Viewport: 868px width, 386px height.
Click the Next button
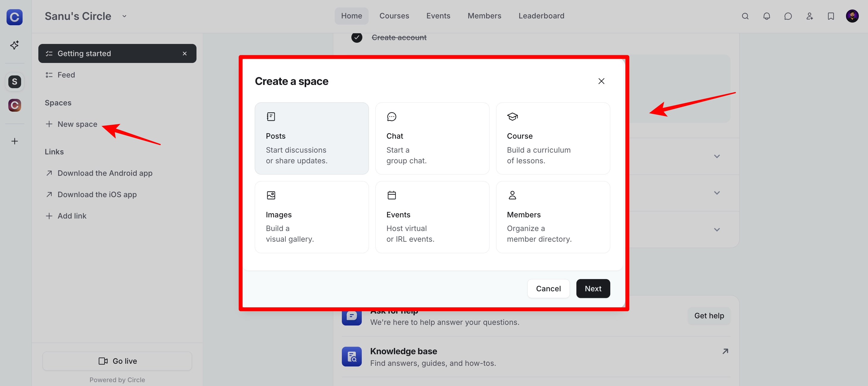pos(593,288)
